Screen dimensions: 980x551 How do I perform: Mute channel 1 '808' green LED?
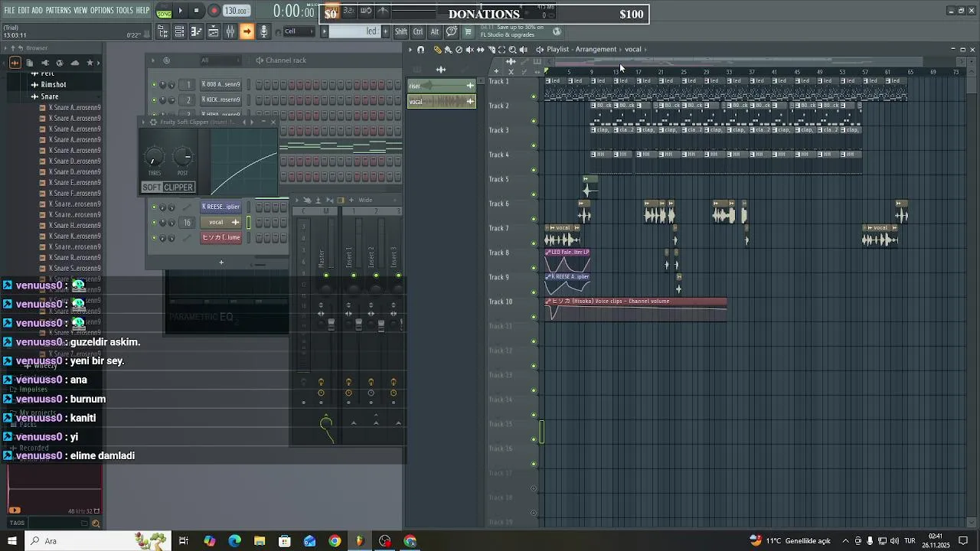point(154,85)
